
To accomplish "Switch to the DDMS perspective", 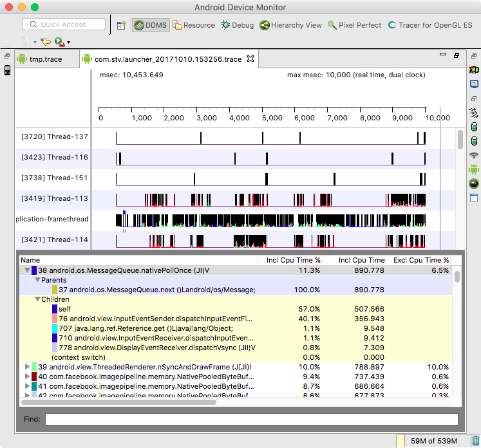I will (x=149, y=25).
